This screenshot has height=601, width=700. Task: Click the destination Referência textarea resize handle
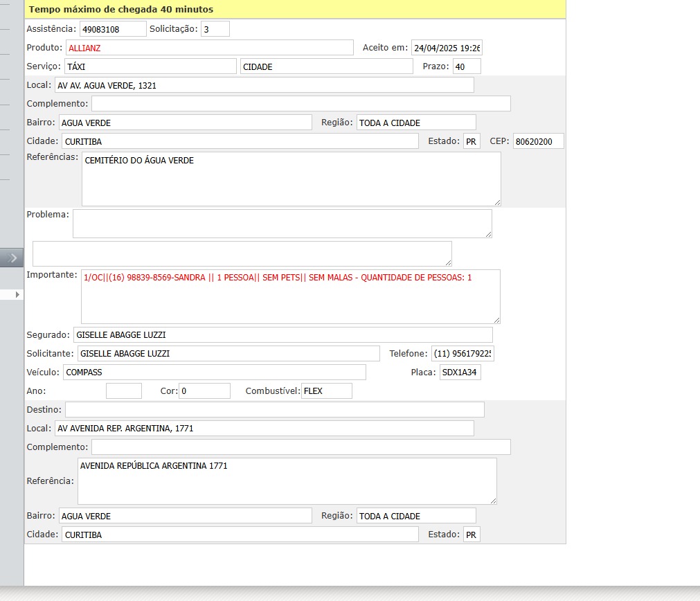[492, 500]
